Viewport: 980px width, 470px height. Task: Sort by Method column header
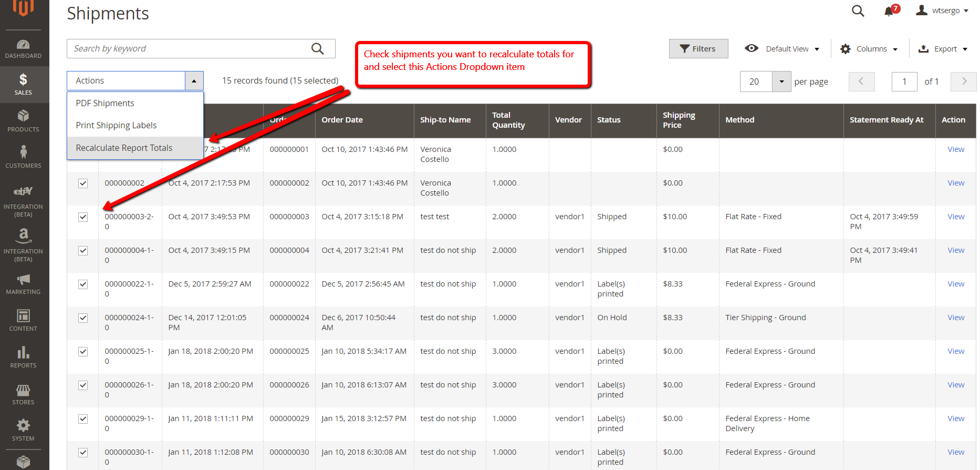[781, 120]
